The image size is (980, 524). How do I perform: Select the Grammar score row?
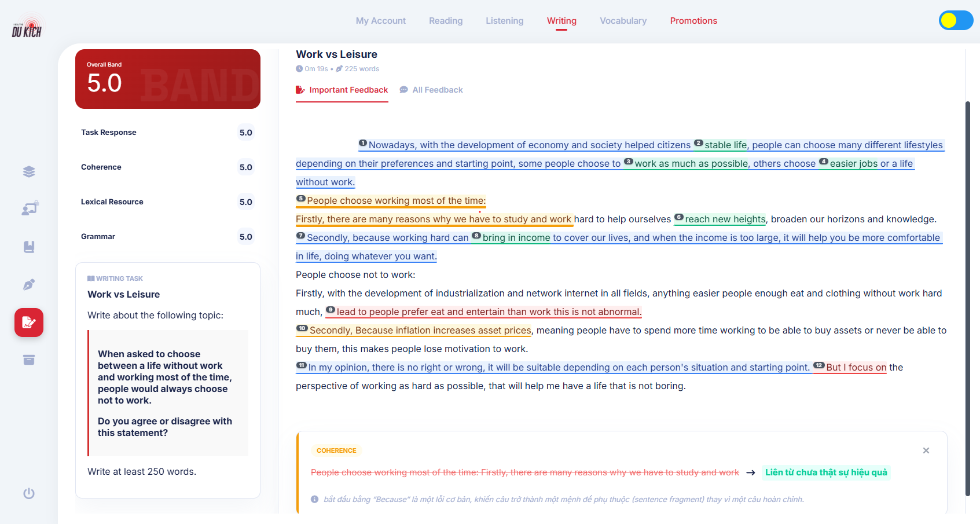[168, 237]
